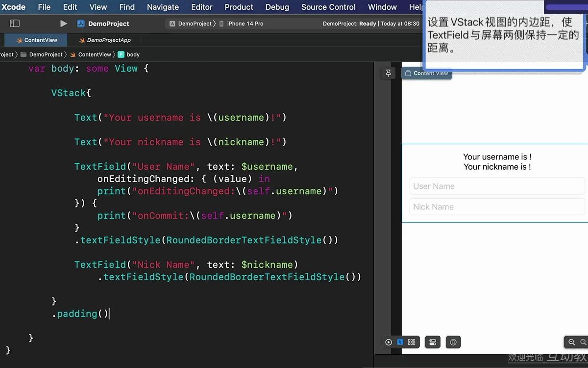Zoom out the canvas preview
Screen dimensions: 588x368
[572, 342]
